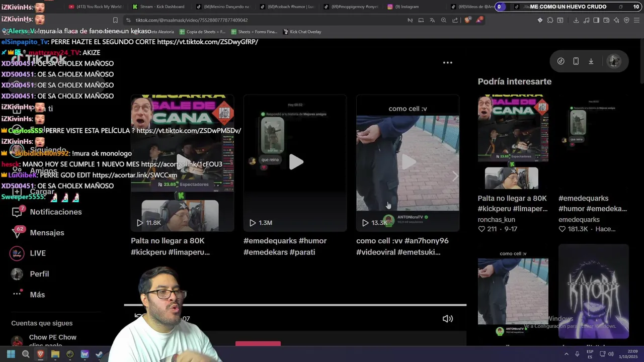The width and height of the screenshot is (644, 362).
Task: Open the KIYORA suggested video thumbnail
Action: click(x=594, y=293)
